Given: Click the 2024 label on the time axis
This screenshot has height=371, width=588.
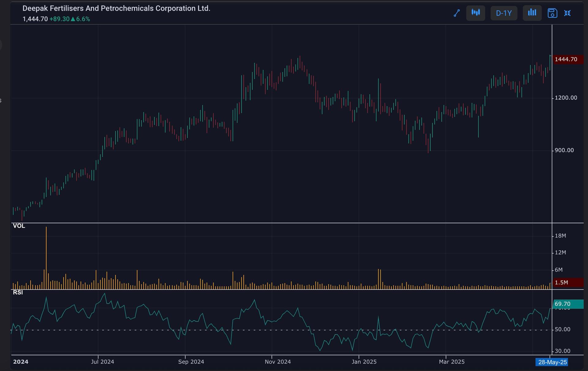Looking at the screenshot, I should [21, 362].
